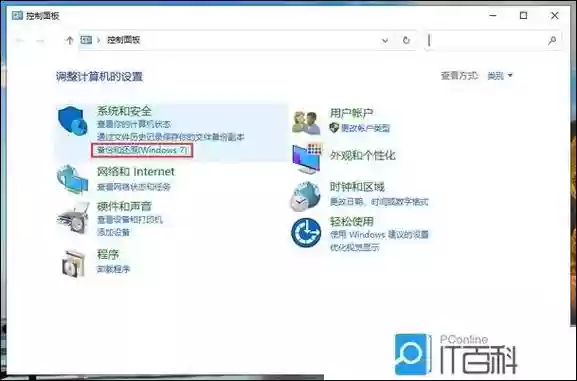The height and width of the screenshot is (381, 577).
Task: Expand the address bar history dropdown
Action: pos(385,40)
